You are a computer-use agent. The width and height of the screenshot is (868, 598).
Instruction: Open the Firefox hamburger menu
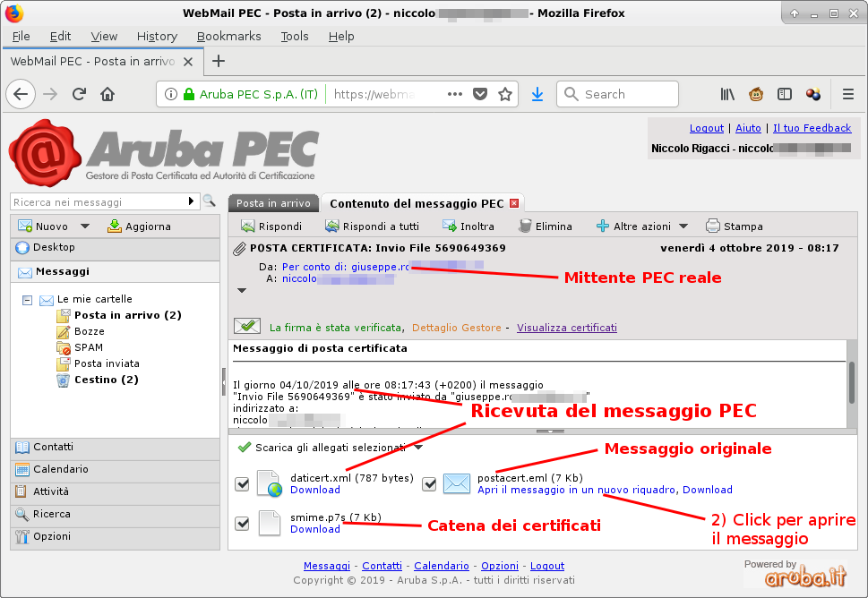848,94
